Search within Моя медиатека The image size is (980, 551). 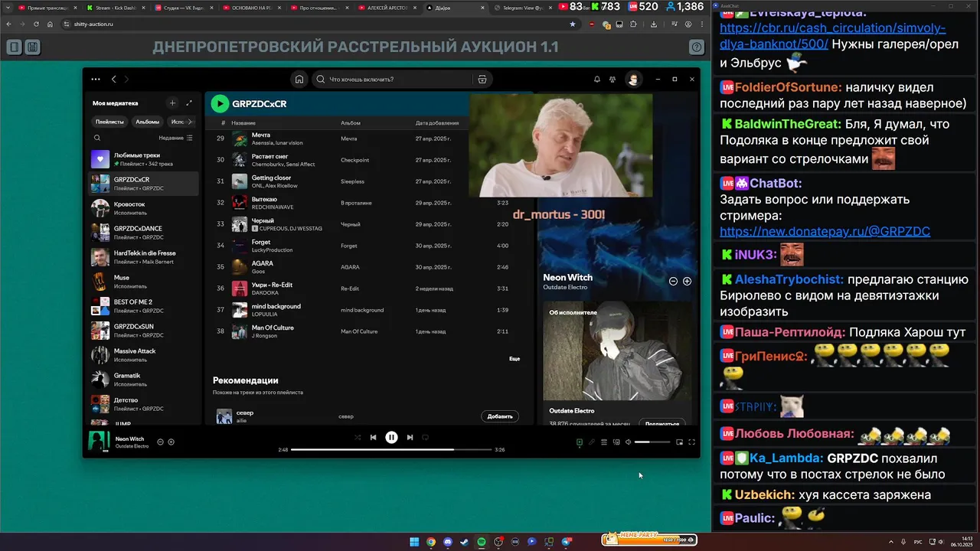[97, 138]
